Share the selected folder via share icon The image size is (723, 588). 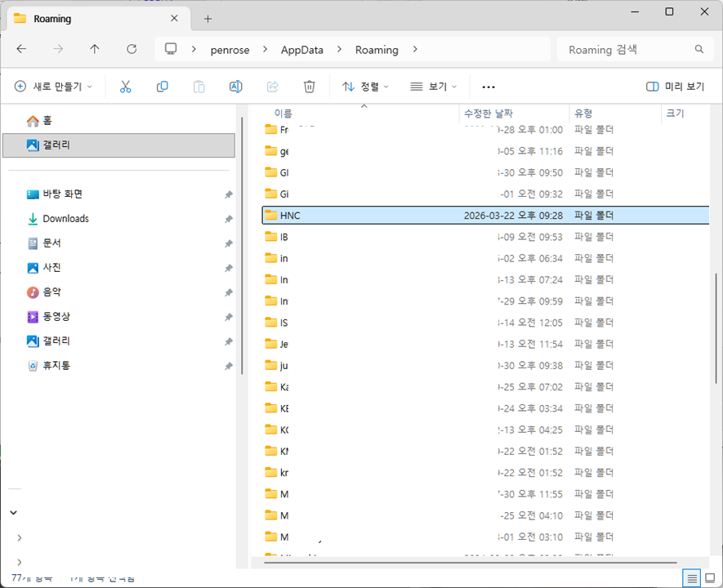click(272, 87)
